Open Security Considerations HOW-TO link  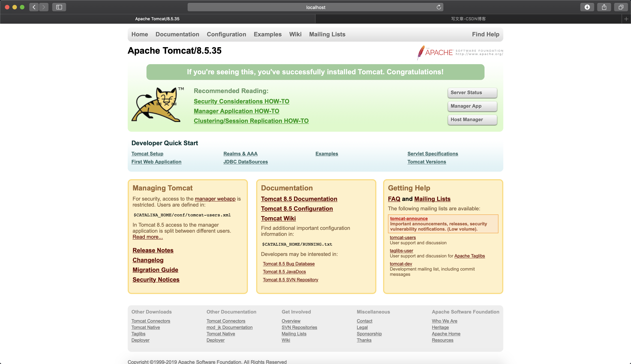click(x=241, y=101)
